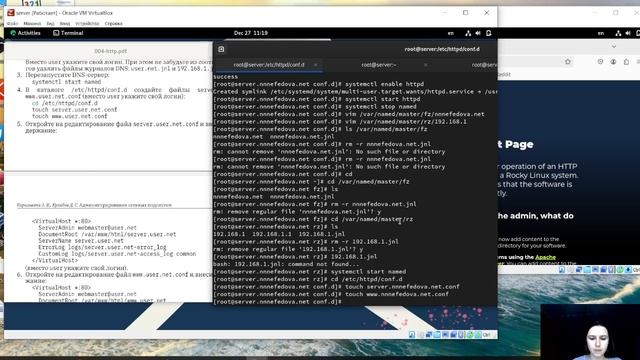Click the 'he admin, what do' heading in background browser
The height and width of the screenshot is (360, 640).
click(535, 216)
